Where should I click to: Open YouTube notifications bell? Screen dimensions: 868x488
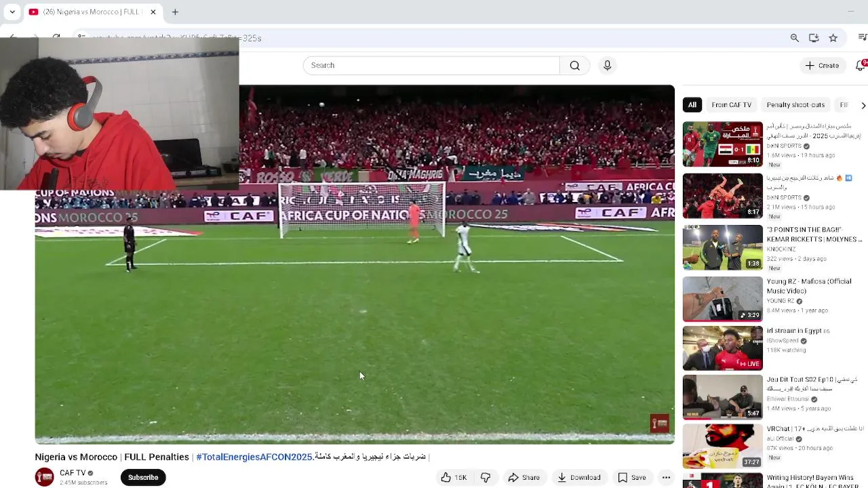[861, 66]
